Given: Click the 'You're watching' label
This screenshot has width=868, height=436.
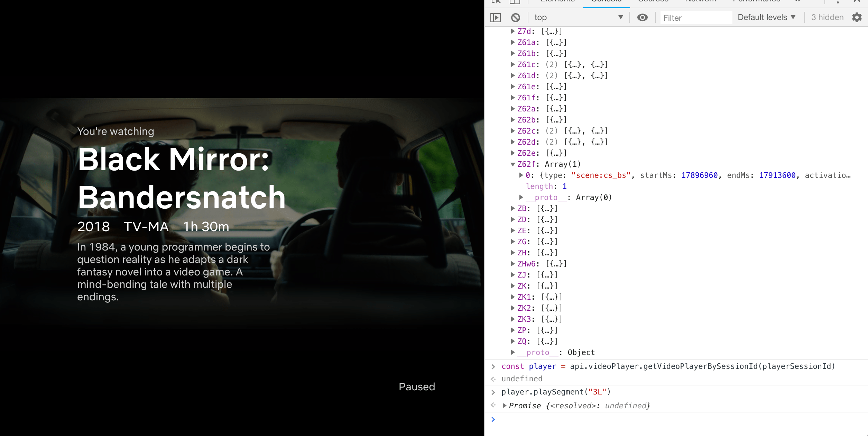Looking at the screenshot, I should pos(116,131).
